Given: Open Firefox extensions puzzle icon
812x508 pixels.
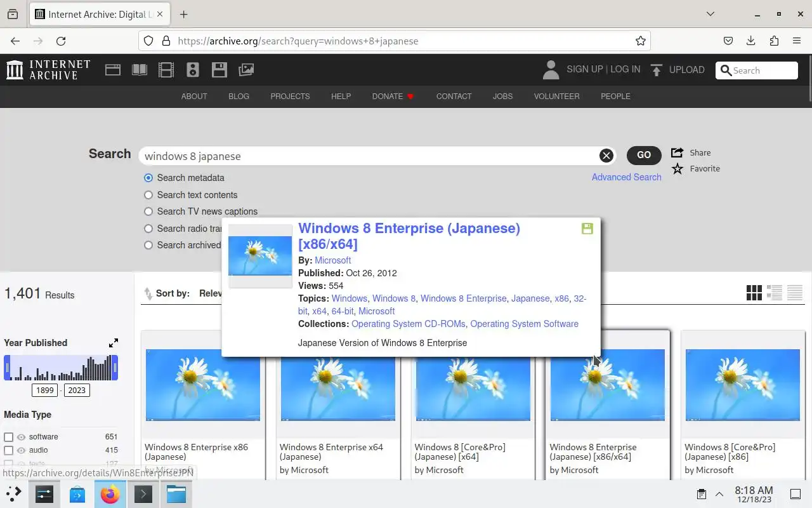Looking at the screenshot, I should tap(774, 41).
